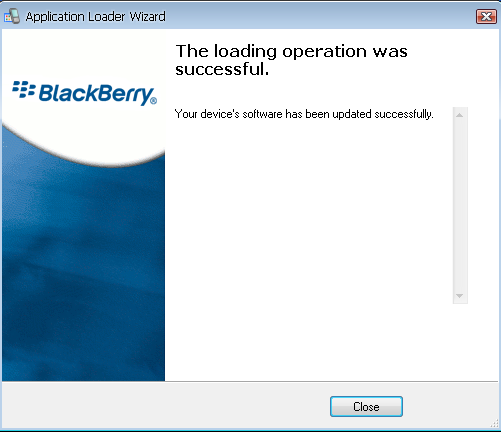Click the resize grip in window corner
The width and height of the screenshot is (501, 432).
click(x=494, y=423)
